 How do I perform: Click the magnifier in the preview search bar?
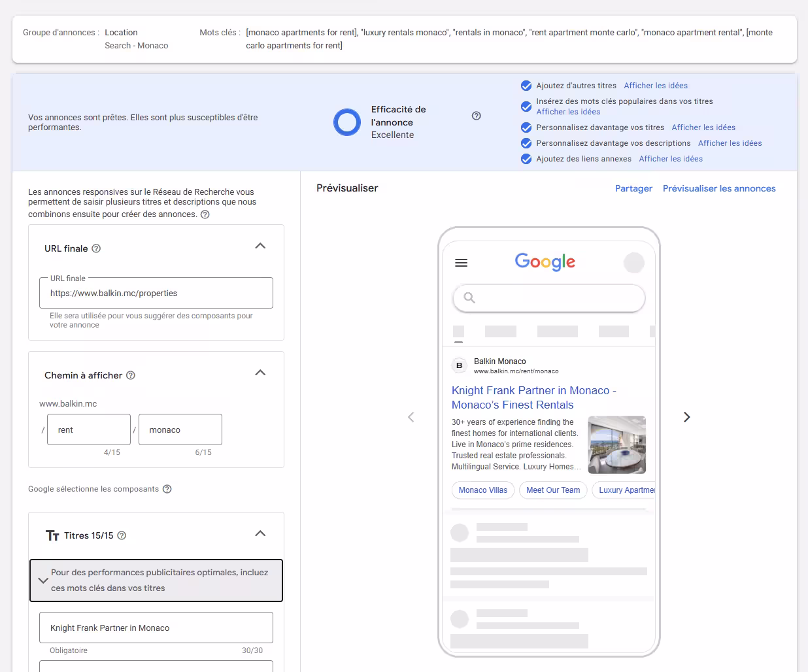[x=468, y=297]
